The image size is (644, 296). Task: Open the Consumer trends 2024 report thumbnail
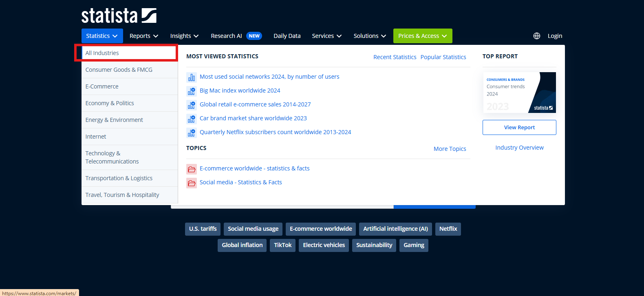point(519,93)
